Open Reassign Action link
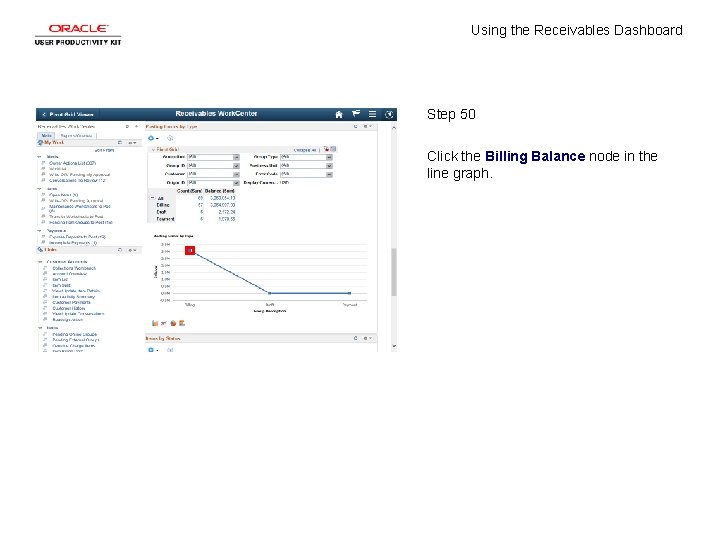 68,320
